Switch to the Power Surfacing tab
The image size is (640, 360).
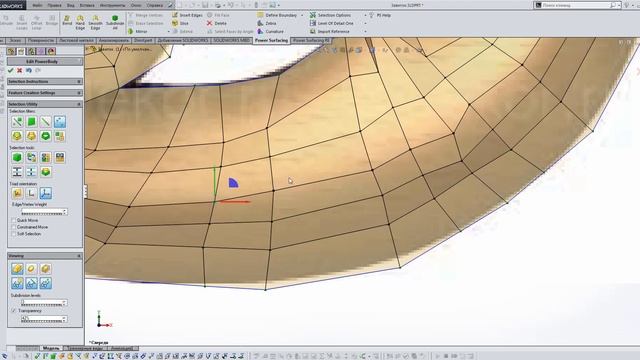point(271,40)
